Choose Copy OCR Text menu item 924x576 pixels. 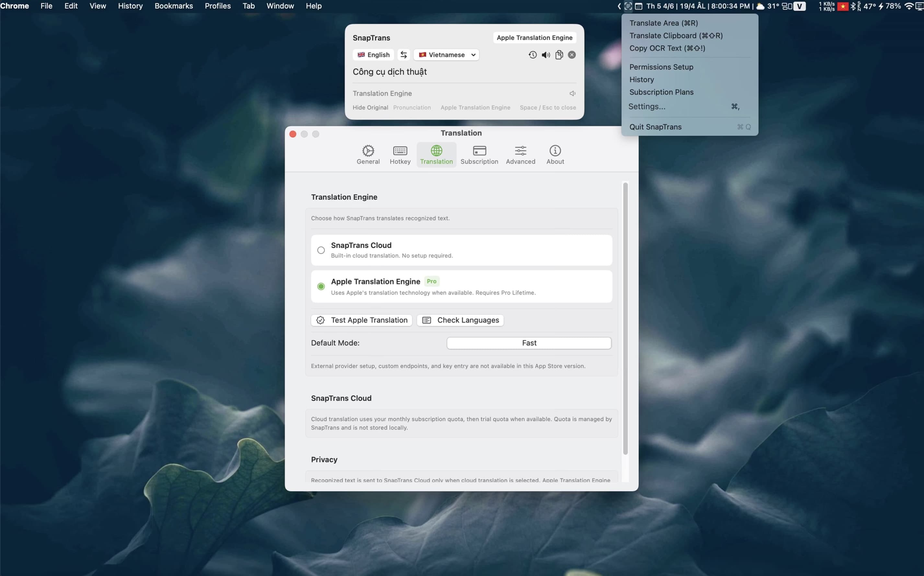[689, 48]
